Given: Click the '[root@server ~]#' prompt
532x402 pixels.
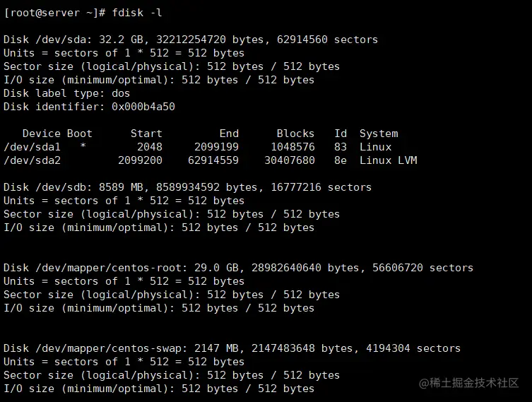Looking at the screenshot, I should point(54,13).
